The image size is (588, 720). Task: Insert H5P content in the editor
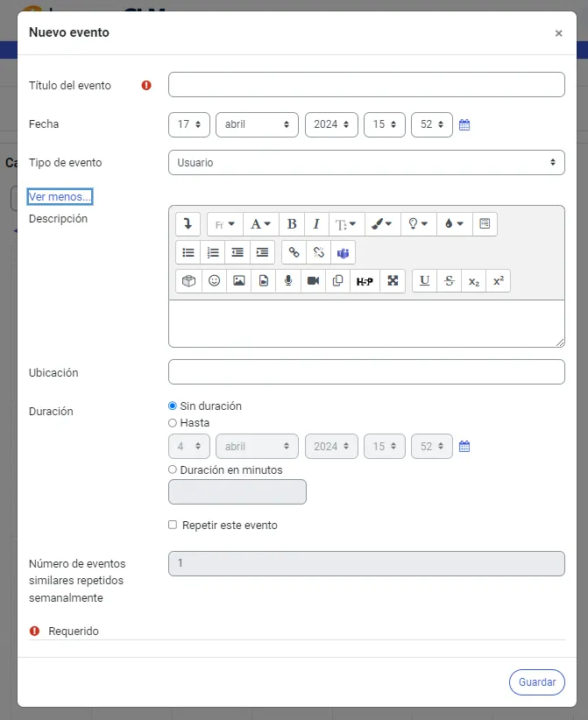(x=365, y=280)
